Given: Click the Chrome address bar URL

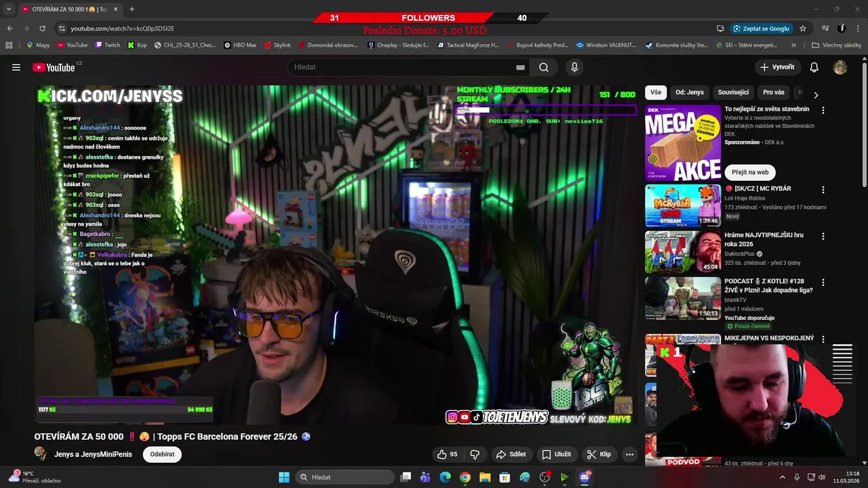Looking at the screenshot, I should (x=122, y=28).
